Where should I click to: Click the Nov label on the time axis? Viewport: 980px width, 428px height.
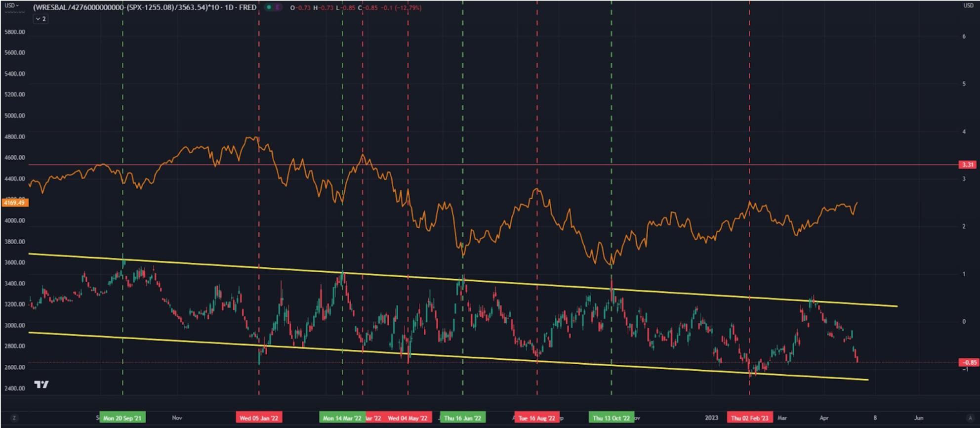[x=177, y=418]
